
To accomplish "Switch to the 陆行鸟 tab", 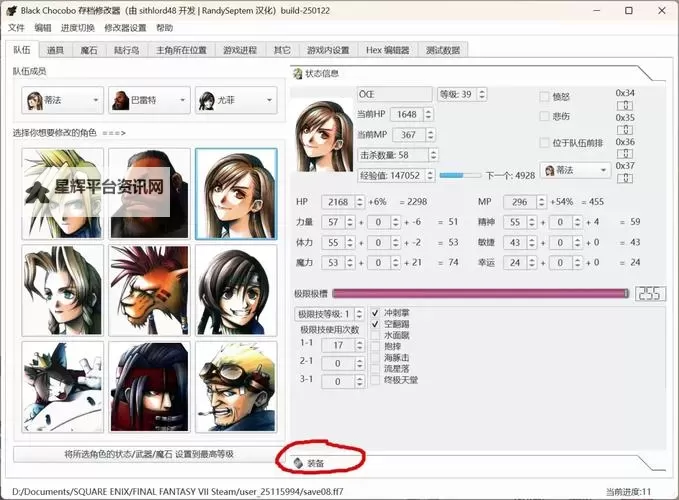I will click(x=126, y=50).
